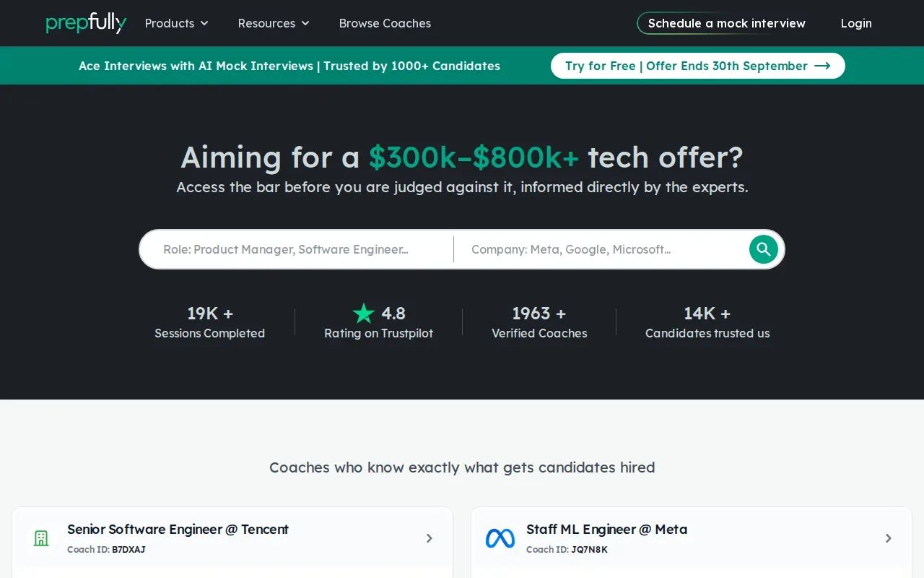
Task: Expand the Staff ML Engineer @ Meta card chevron
Action: (889, 538)
